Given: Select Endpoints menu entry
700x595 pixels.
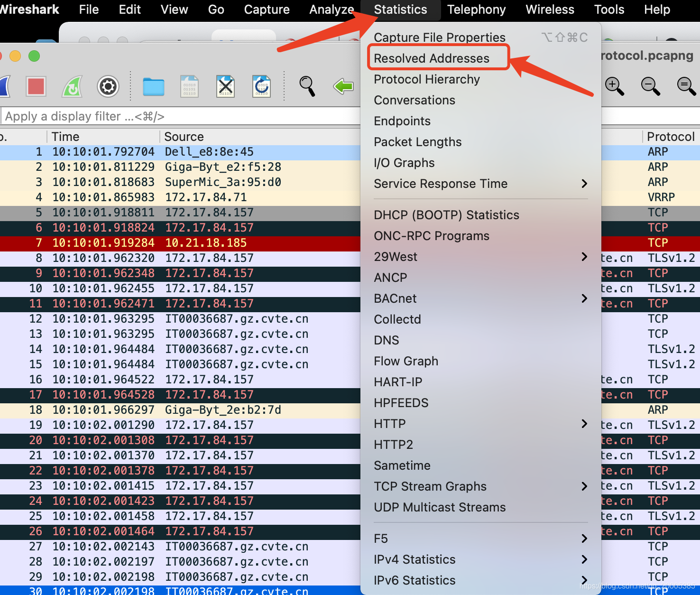Looking at the screenshot, I should coord(481,121).
